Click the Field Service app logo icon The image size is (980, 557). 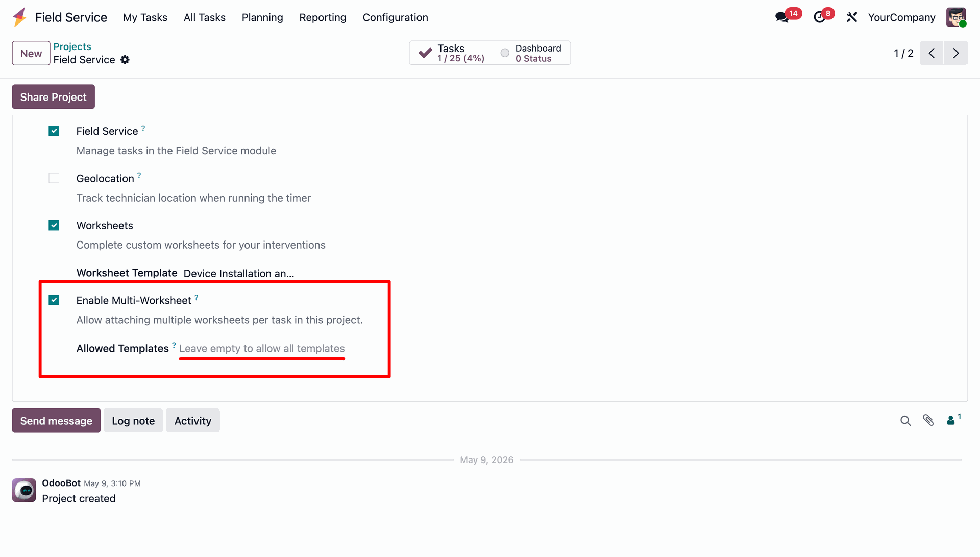19,17
